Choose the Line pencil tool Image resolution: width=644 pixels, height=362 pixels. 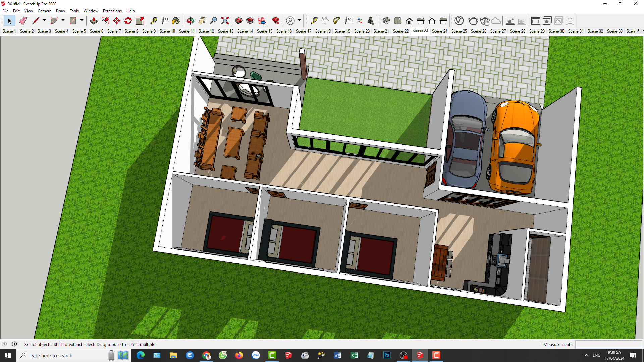[36, 21]
